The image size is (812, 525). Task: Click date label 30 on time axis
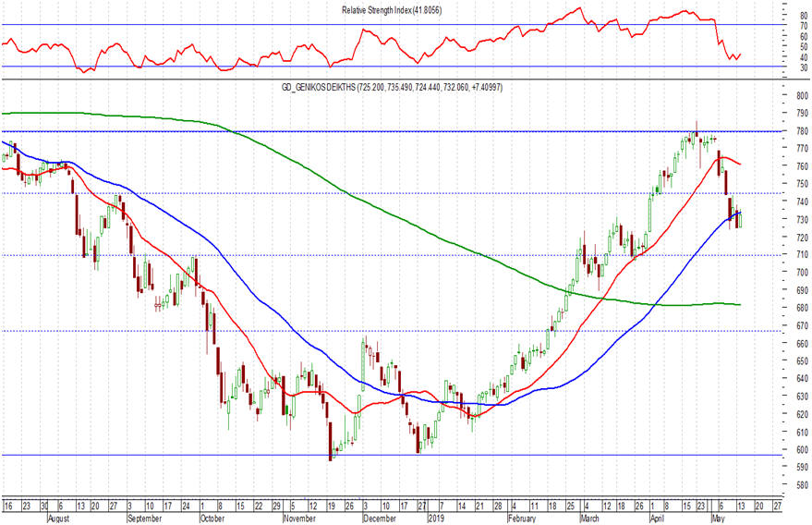point(44,507)
